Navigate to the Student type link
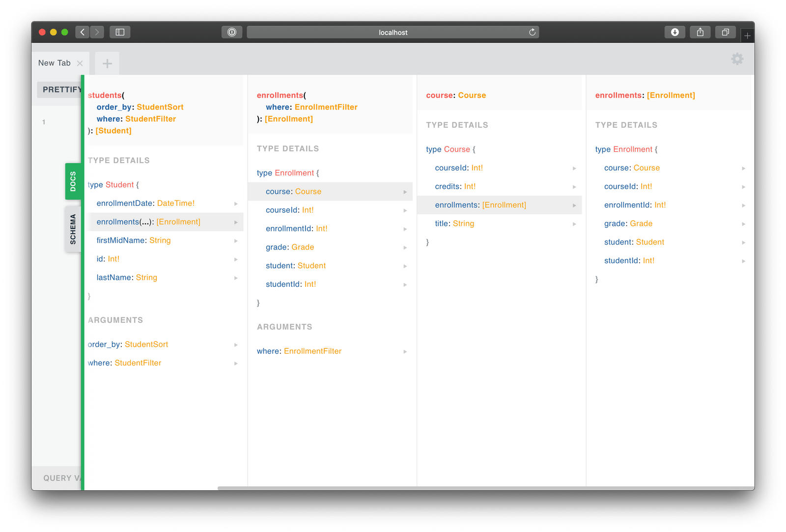Screen dimensions: 786x532 311,265
